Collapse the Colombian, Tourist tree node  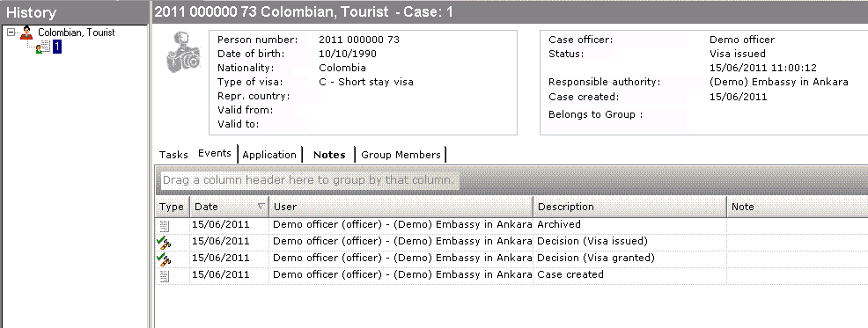[x=11, y=33]
